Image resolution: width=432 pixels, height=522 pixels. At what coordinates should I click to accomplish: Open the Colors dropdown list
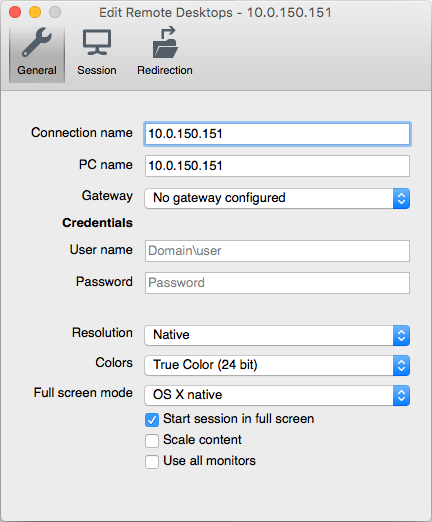tap(277, 365)
